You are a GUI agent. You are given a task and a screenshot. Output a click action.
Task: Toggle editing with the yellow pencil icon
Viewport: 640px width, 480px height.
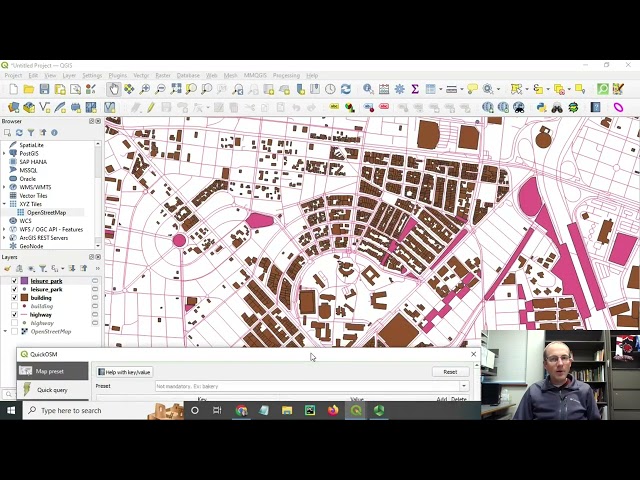[151, 107]
